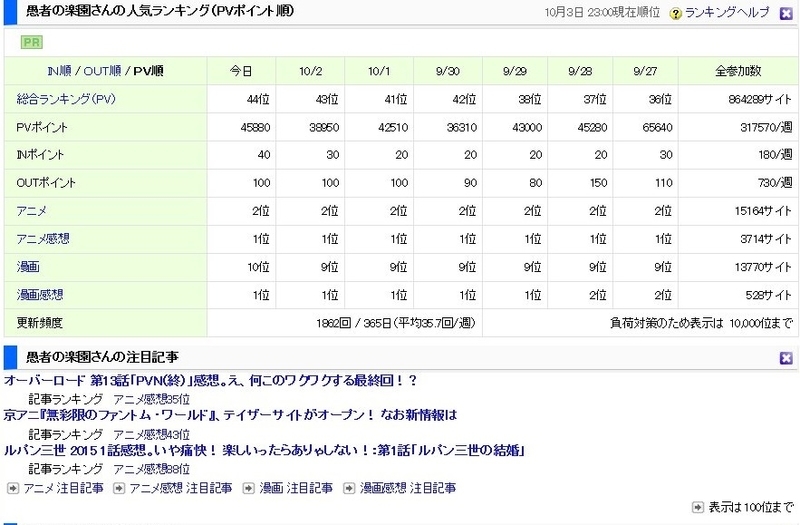Click arrow icon beside アニメ 注目記事
The width and height of the screenshot is (800, 525).
13,488
